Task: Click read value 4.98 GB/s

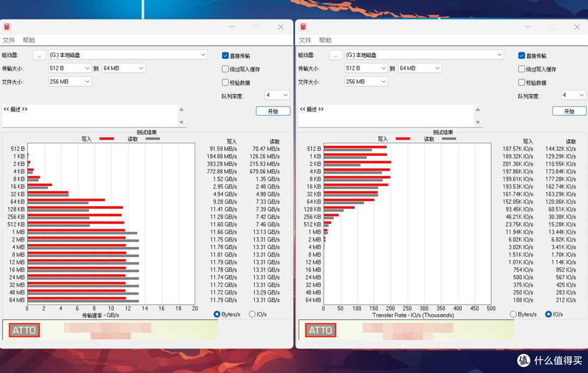Action: click(x=268, y=194)
